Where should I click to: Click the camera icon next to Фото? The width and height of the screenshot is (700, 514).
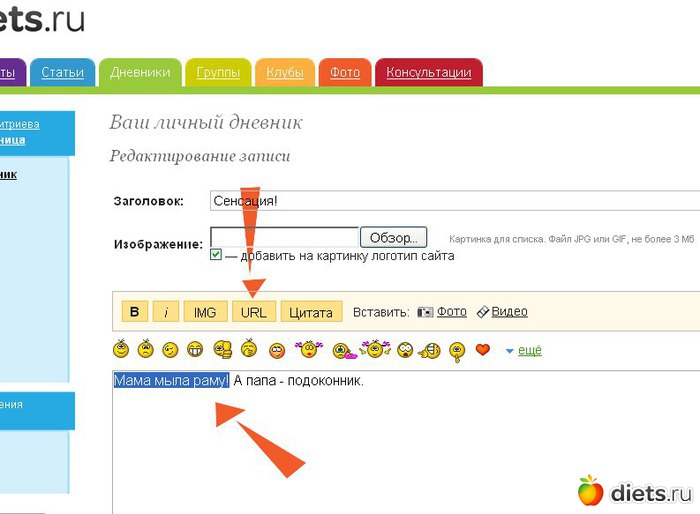(x=425, y=312)
